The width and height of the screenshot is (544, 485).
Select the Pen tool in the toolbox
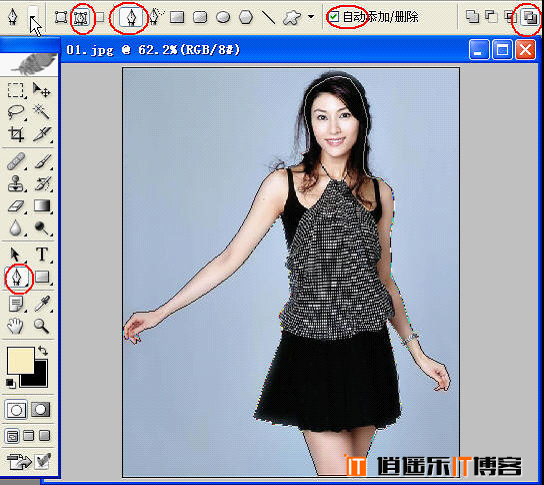click(17, 277)
